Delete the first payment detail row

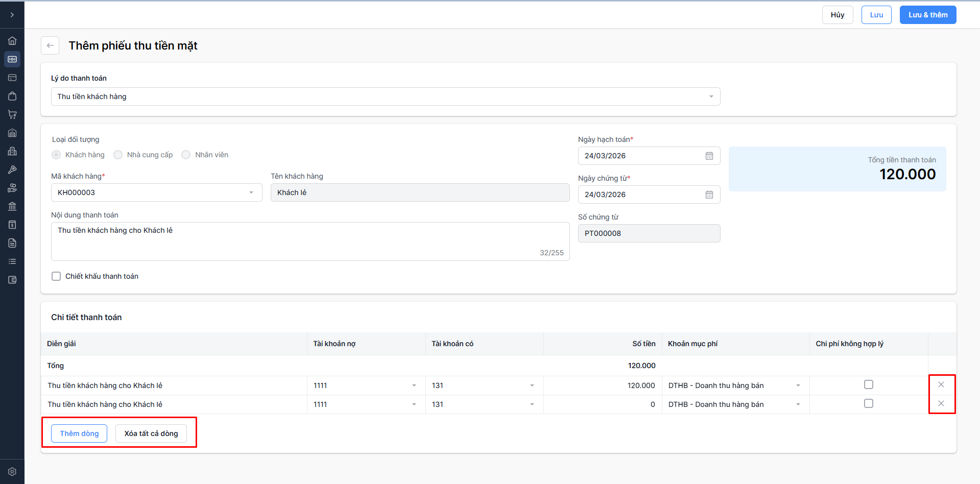941,384
